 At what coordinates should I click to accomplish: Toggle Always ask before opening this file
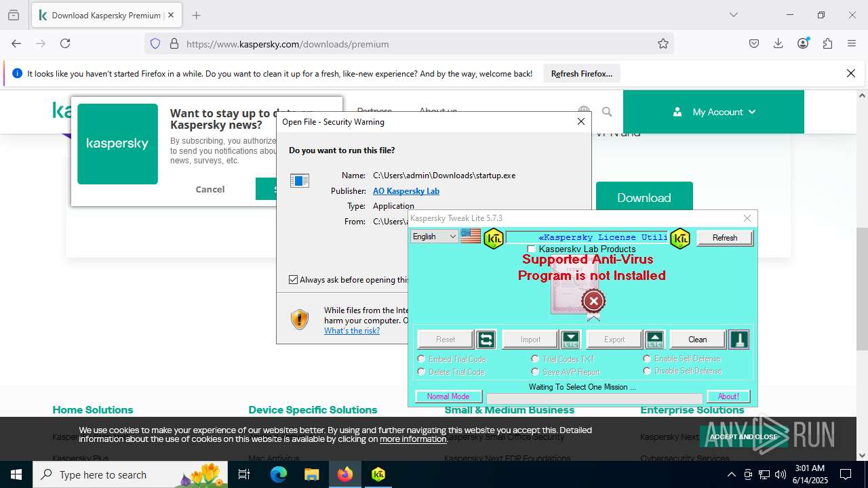(x=293, y=279)
